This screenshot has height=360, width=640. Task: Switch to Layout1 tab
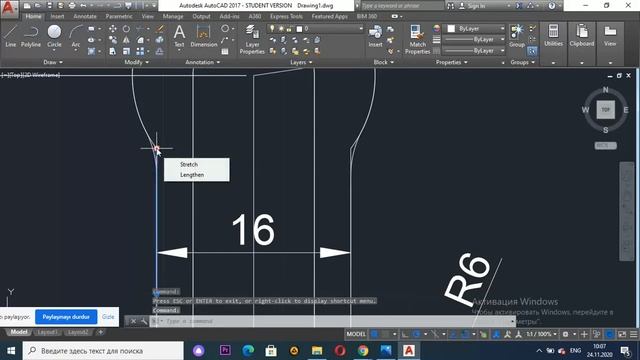(x=47, y=332)
